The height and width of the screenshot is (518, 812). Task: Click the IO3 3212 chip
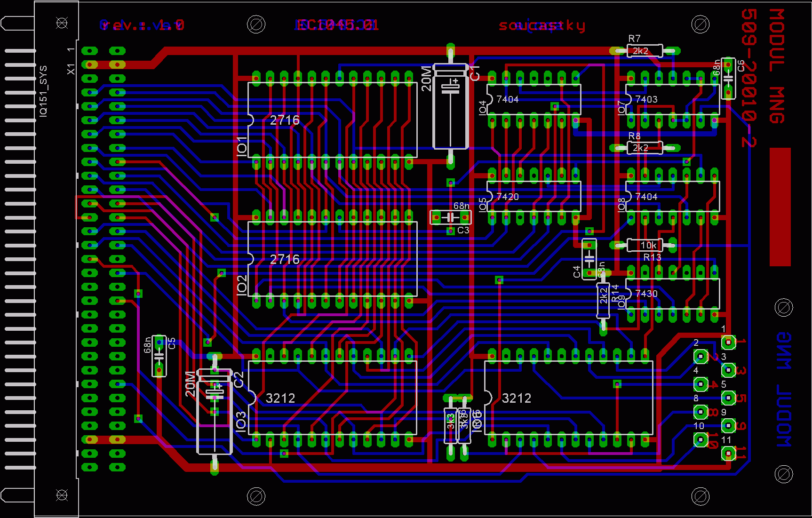[x=332, y=398]
